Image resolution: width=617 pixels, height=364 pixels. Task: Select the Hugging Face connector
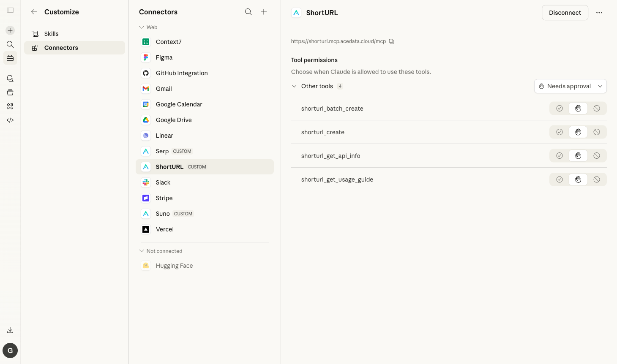(174, 266)
